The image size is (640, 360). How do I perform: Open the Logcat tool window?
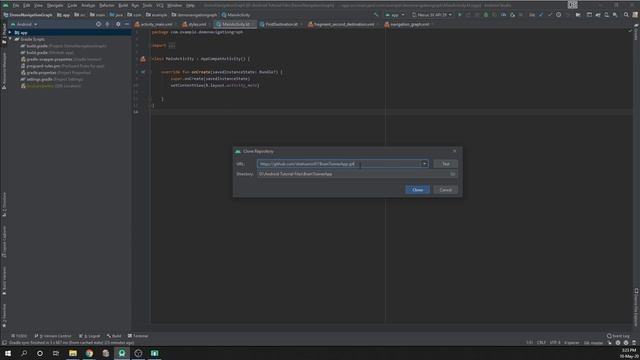(89, 336)
